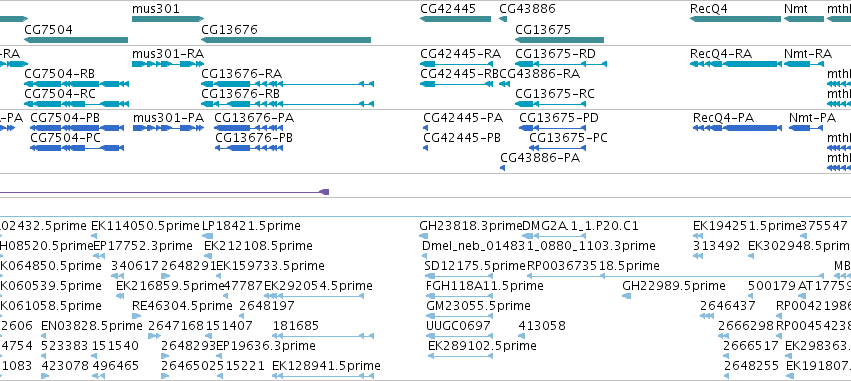
Task: Click the purple feature end marker
Action: [x=325, y=192]
